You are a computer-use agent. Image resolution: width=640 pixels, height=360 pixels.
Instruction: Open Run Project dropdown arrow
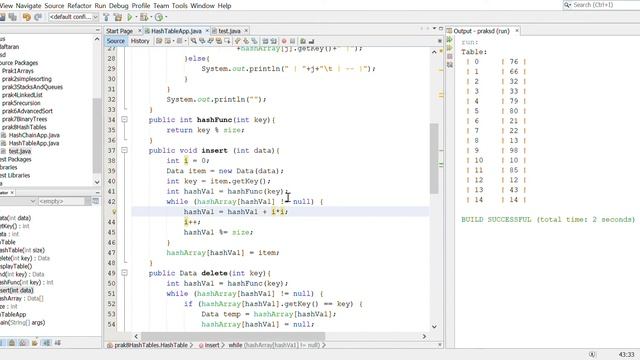point(136,17)
